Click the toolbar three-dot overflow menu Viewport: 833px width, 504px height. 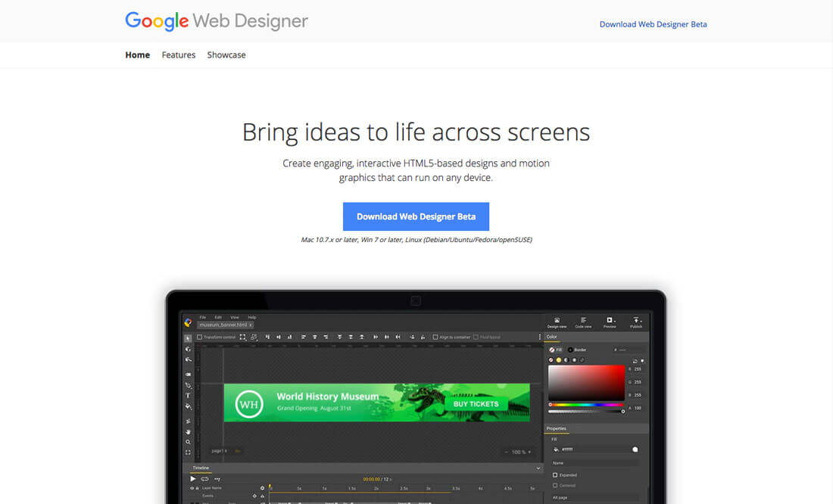click(540, 338)
